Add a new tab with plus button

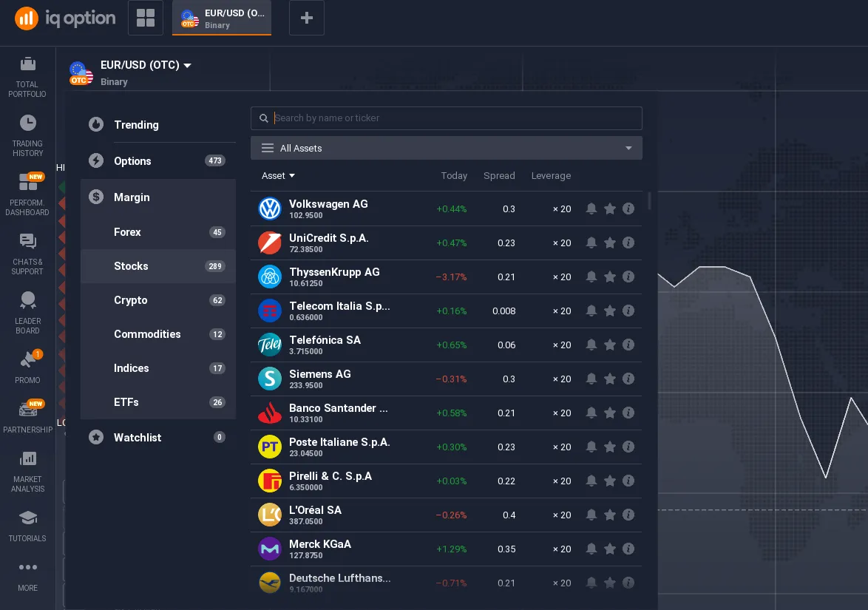307,18
